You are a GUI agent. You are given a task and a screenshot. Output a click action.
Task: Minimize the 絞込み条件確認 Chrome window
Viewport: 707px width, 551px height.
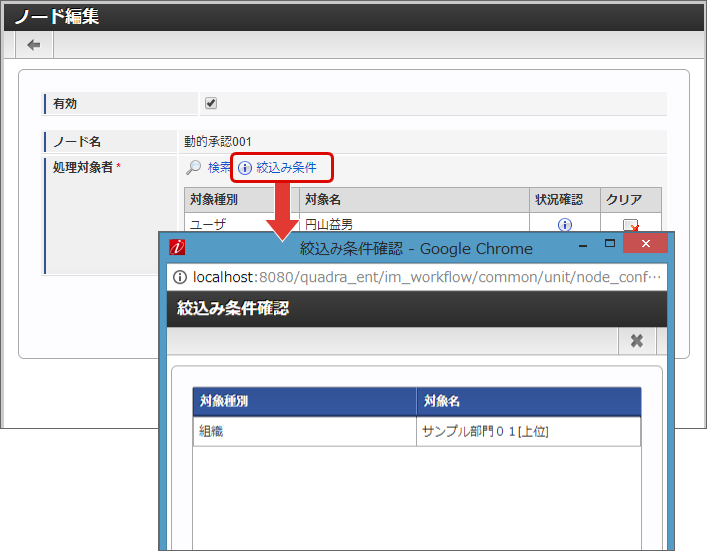[583, 246]
